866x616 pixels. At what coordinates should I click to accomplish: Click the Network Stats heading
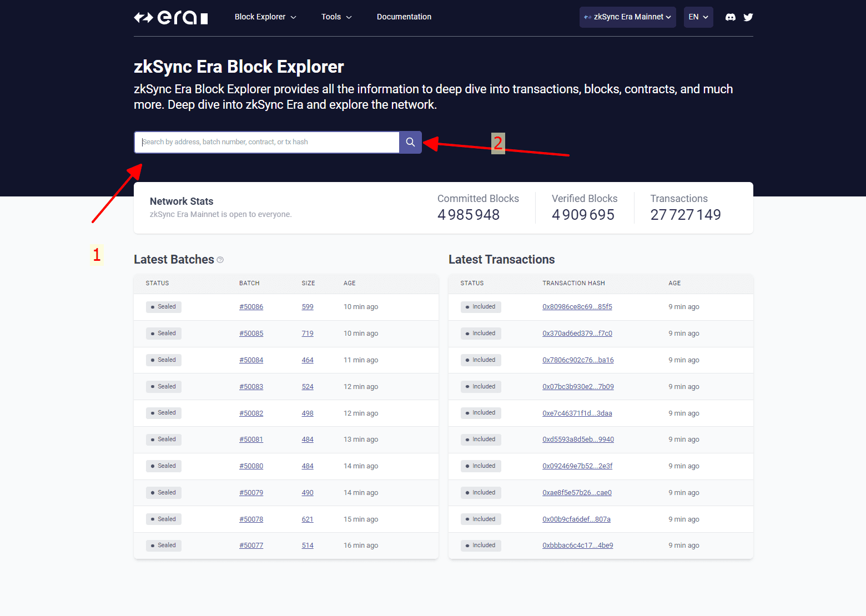[x=182, y=201]
